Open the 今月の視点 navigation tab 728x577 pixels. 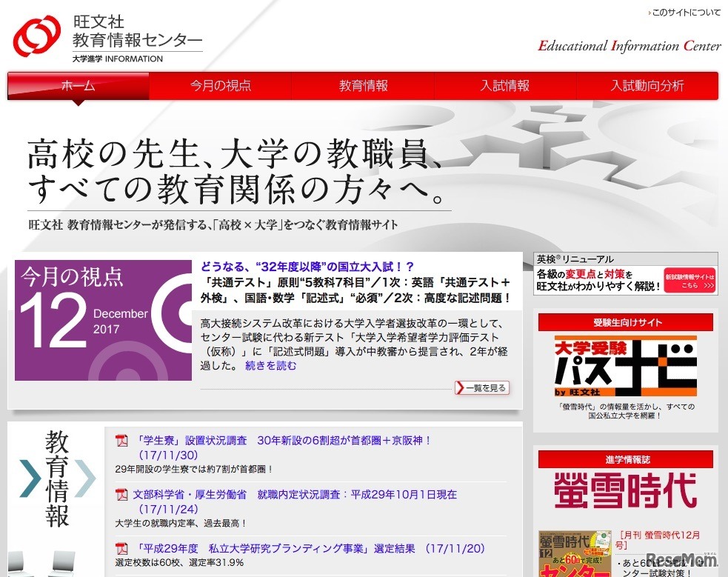pyautogui.click(x=221, y=85)
